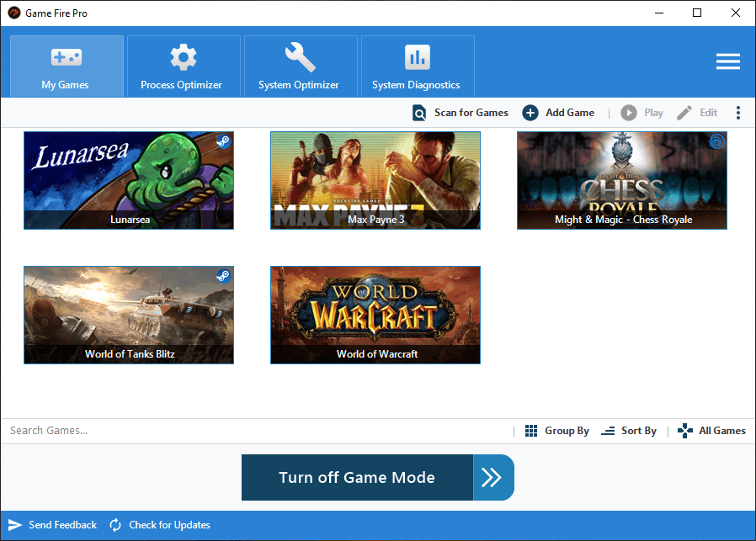Click Steam badge on Lunarsea tile
756x541 pixels.
(x=223, y=141)
